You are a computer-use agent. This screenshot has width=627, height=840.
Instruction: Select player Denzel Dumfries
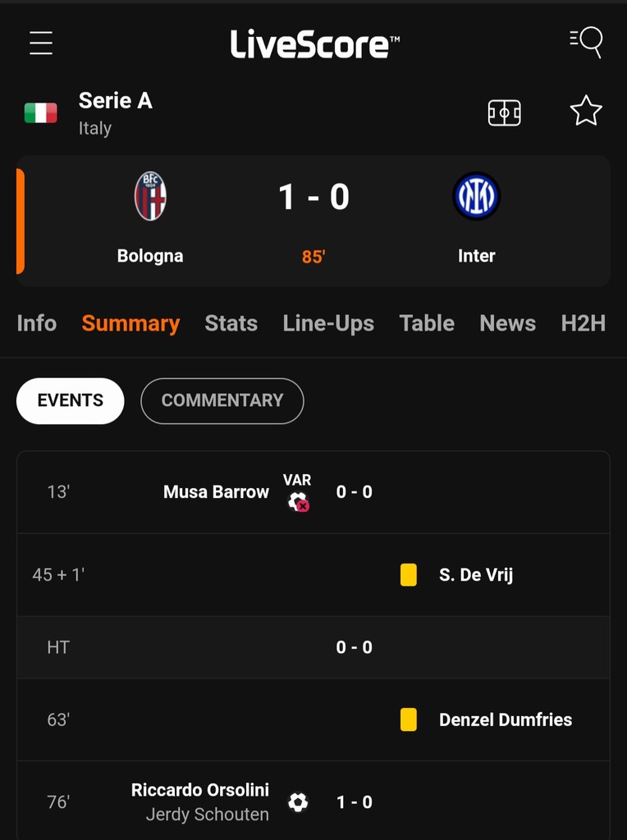pos(506,719)
